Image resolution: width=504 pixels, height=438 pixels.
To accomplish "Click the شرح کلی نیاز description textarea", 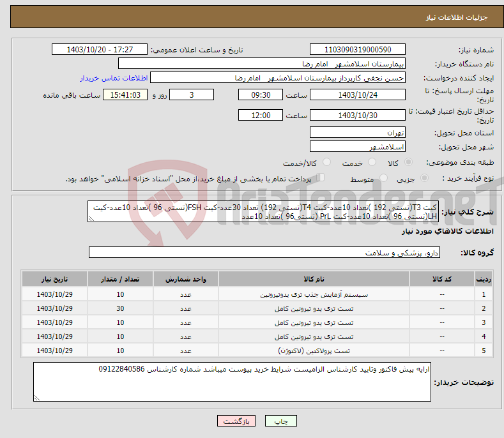I will [263, 212].
